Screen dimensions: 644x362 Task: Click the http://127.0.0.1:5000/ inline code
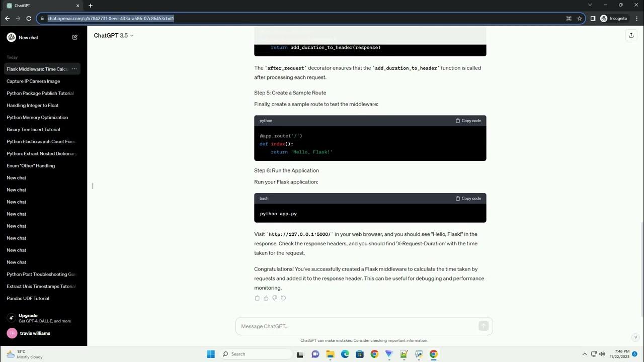coord(299,234)
